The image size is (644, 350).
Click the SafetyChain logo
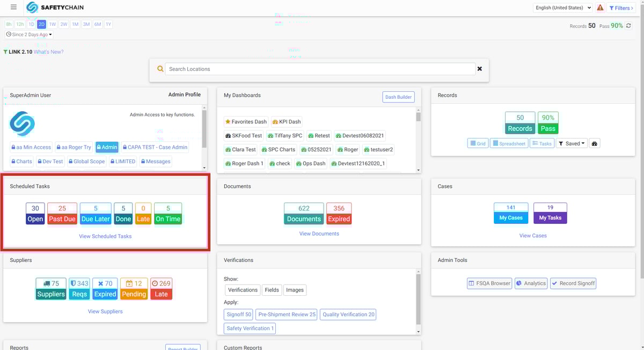click(54, 8)
